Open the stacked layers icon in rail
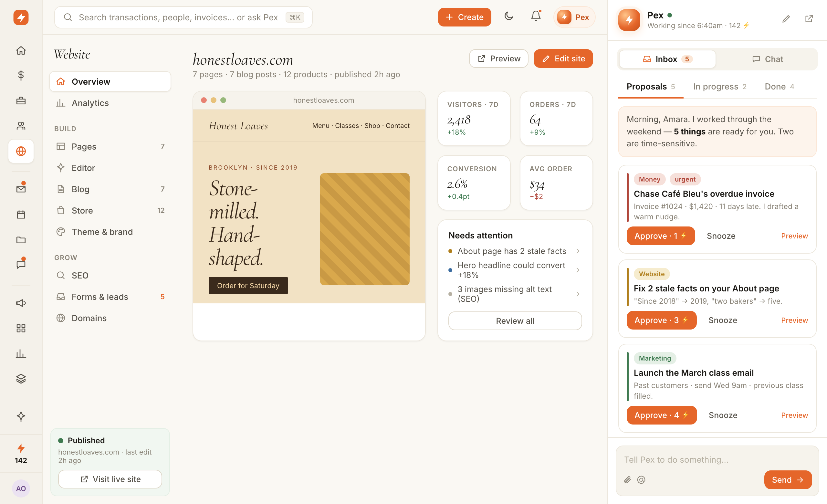 click(x=21, y=379)
